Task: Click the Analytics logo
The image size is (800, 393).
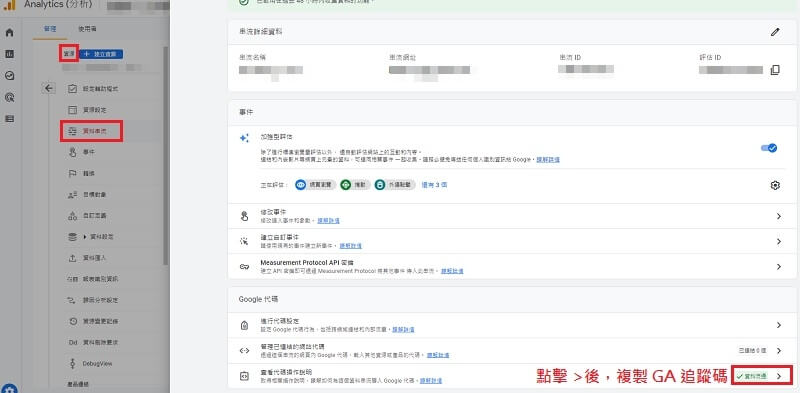Action: point(10,5)
